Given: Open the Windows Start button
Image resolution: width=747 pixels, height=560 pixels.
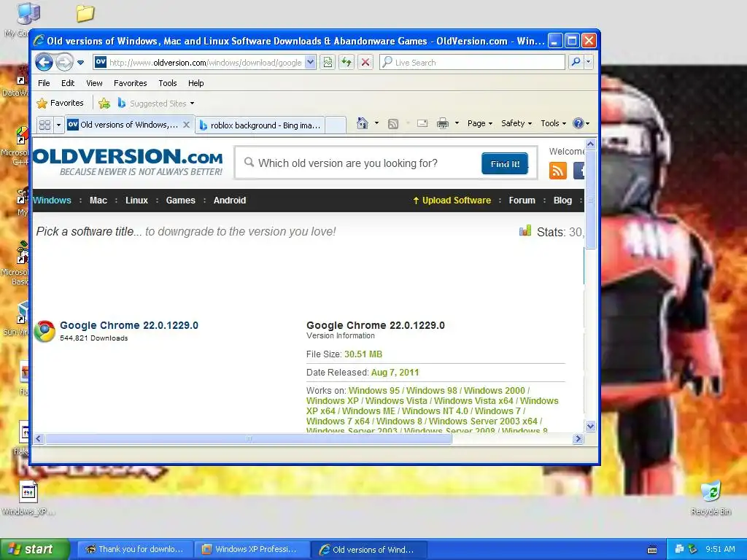Looking at the screenshot, I should click(x=35, y=549).
